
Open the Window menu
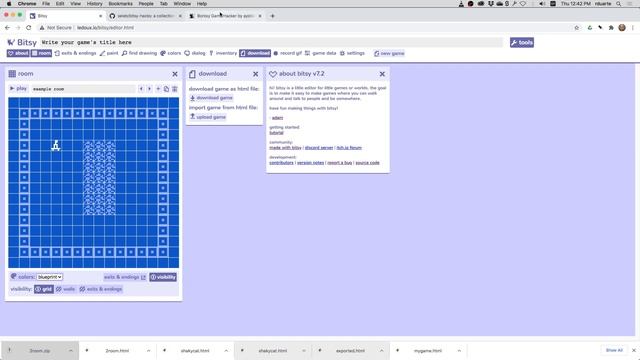182,4
